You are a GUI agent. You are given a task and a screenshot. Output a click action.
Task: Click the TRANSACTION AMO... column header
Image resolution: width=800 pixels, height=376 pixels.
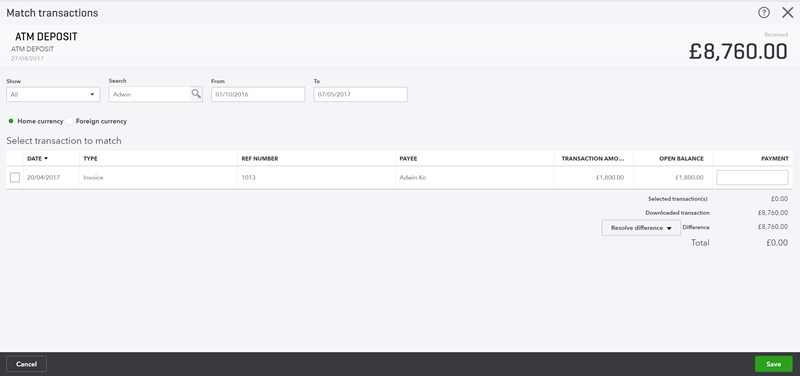pyautogui.click(x=592, y=159)
